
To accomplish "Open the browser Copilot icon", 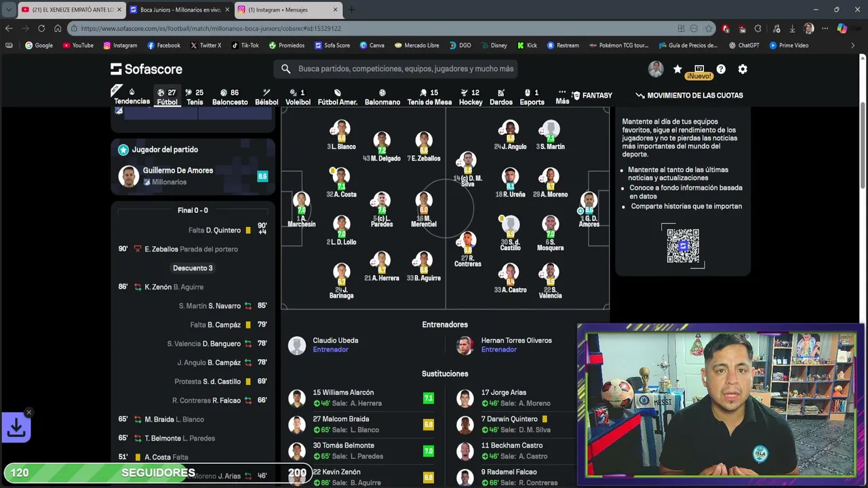I will (x=842, y=28).
